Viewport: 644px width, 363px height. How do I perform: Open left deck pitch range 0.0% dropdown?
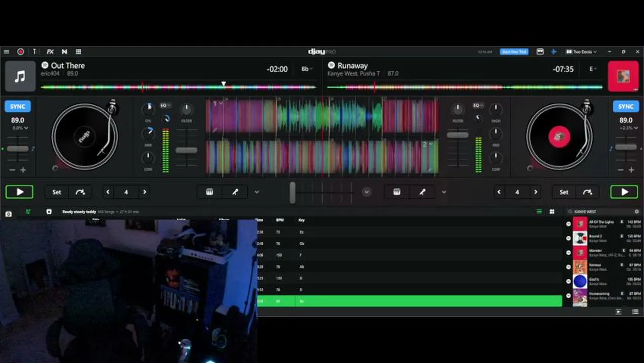tap(20, 128)
